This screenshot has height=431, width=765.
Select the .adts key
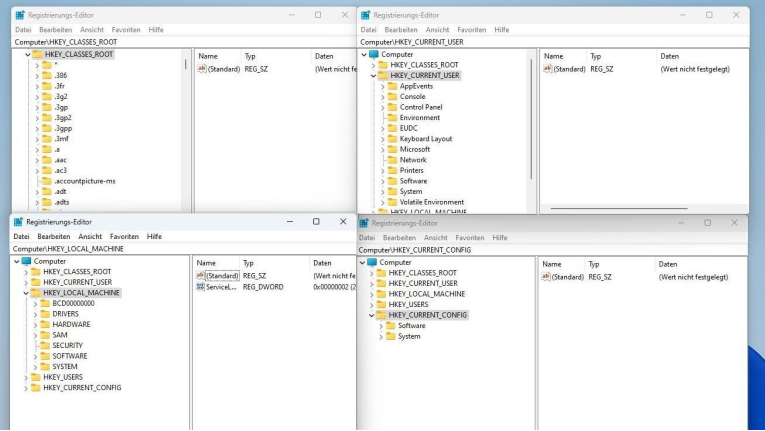(62, 202)
